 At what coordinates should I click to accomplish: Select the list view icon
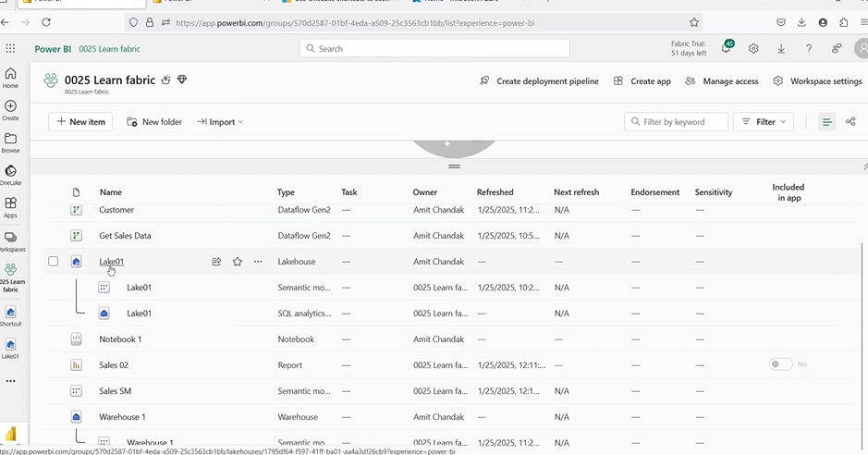pyautogui.click(x=827, y=122)
